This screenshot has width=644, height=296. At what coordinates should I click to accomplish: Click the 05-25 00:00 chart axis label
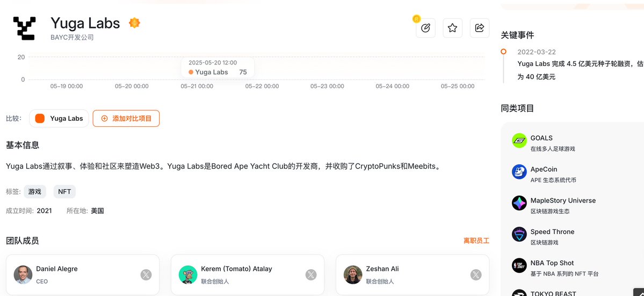[458, 86]
